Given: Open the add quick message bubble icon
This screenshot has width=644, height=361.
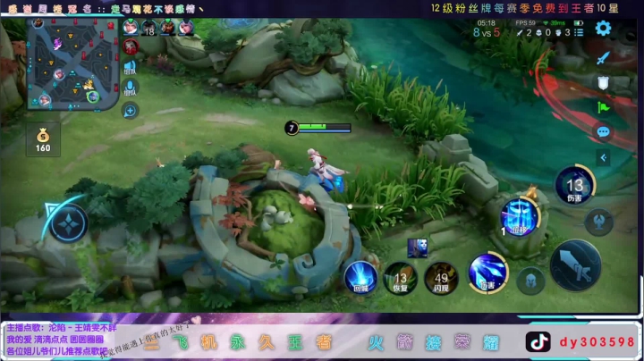Looking at the screenshot, I should (x=131, y=111).
